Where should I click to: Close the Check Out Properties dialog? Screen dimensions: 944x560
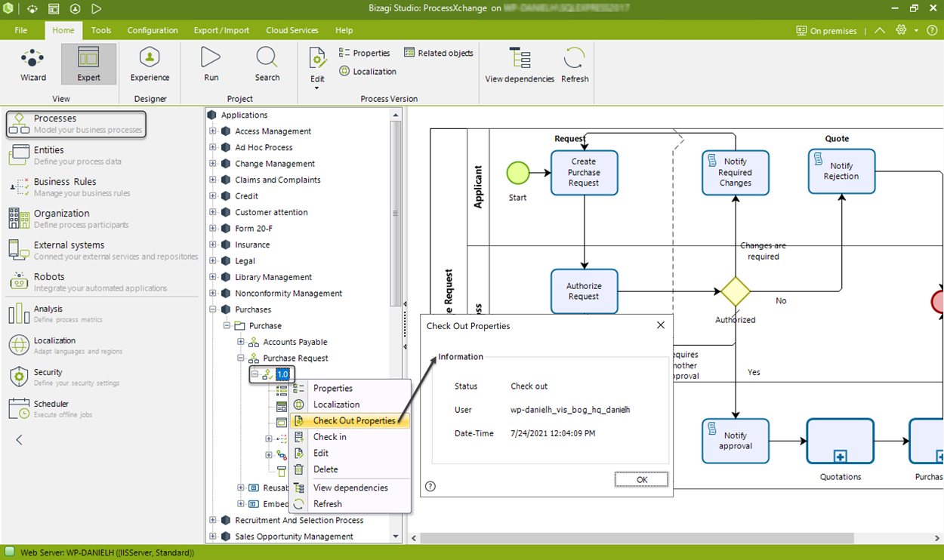[661, 325]
